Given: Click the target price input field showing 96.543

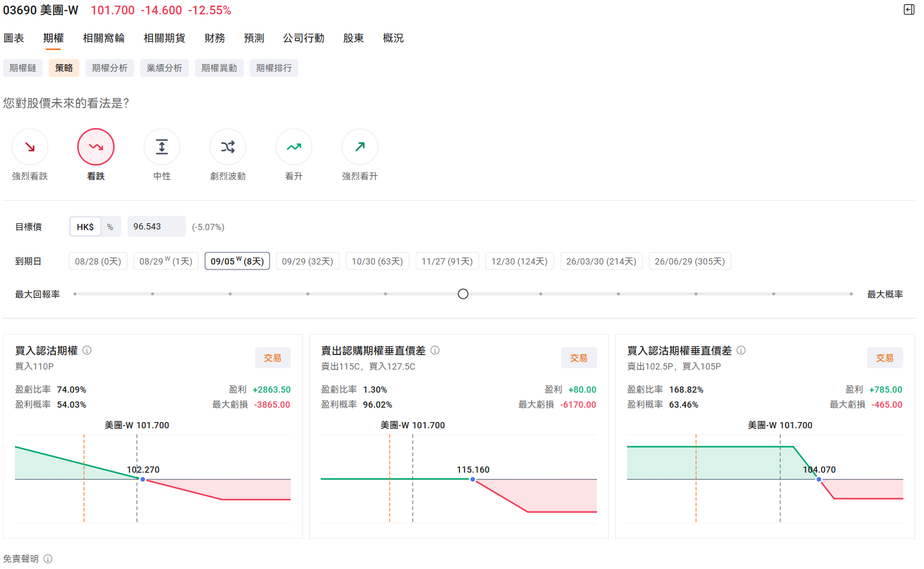Looking at the screenshot, I should (x=156, y=226).
